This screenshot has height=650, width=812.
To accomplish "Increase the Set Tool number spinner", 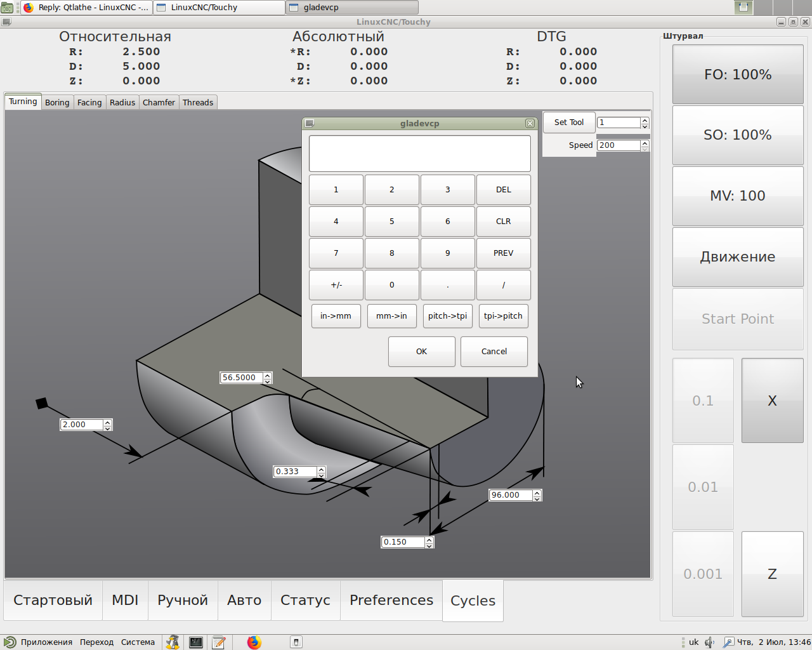I will pyautogui.click(x=645, y=120).
